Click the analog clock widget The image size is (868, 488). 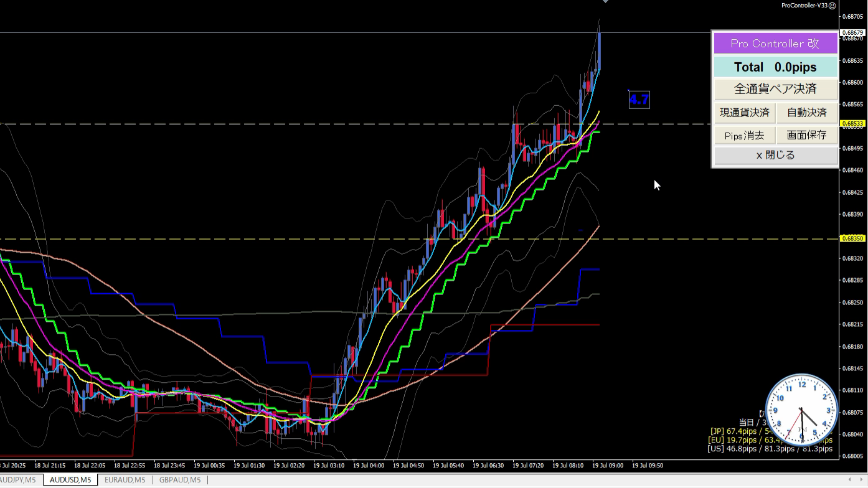pyautogui.click(x=802, y=410)
